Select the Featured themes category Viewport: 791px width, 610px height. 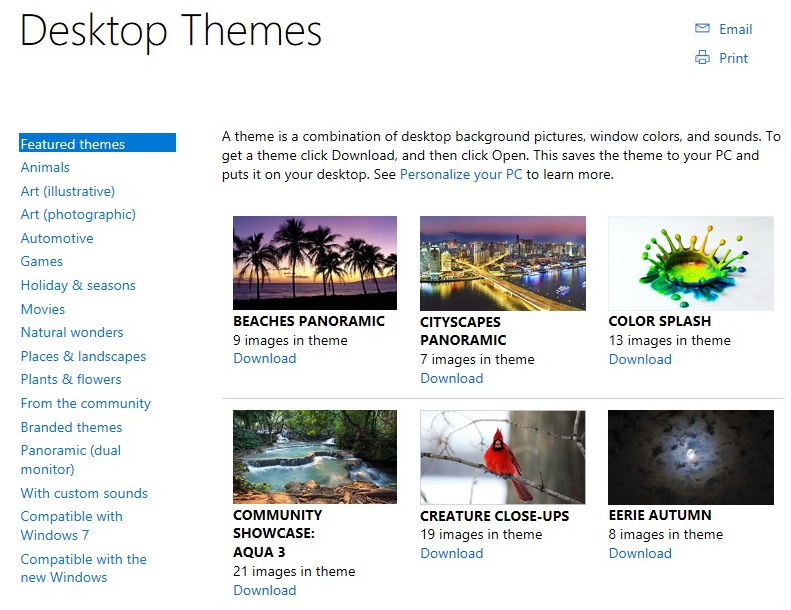coord(97,143)
